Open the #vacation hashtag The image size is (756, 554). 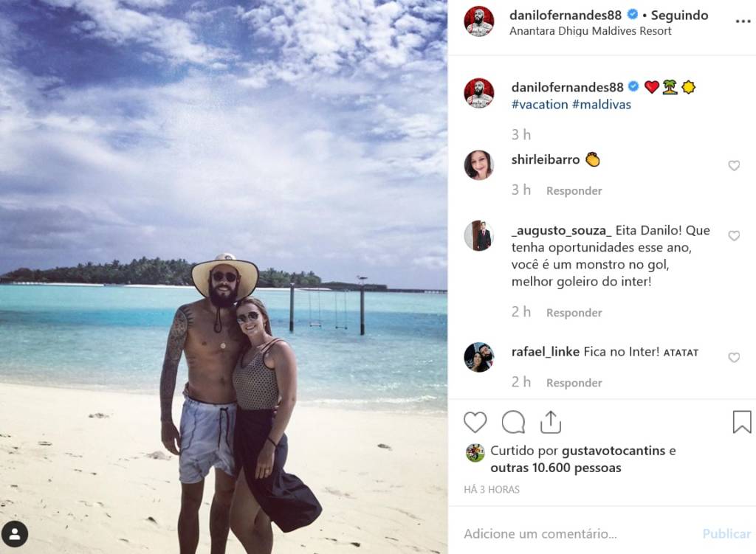[540, 105]
